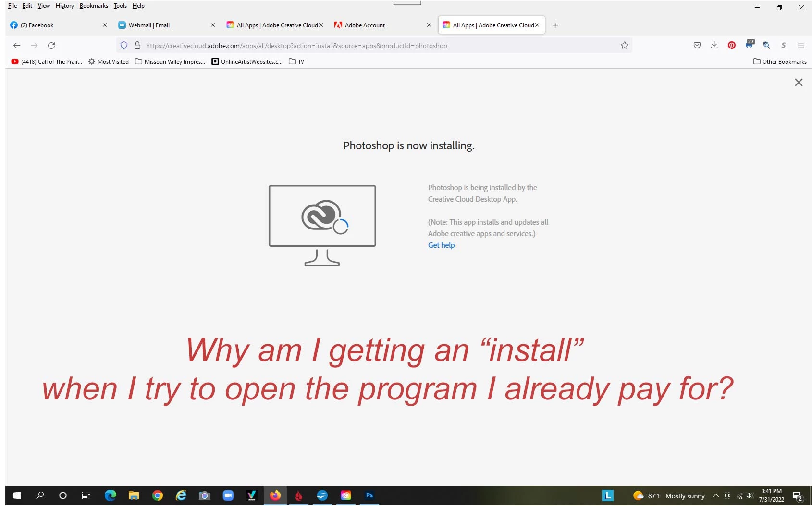This screenshot has height=506, width=812.
Task: Open Missouri Valley Impres bookmark folder
Action: click(170, 61)
